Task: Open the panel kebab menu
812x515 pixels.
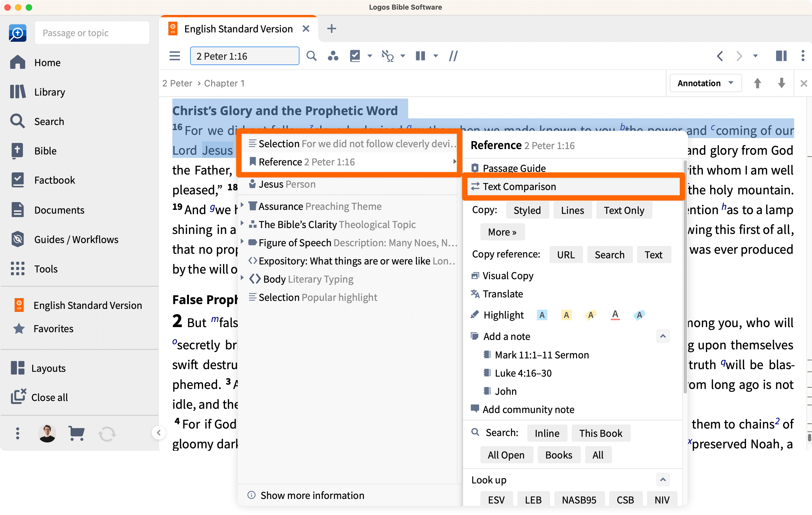Action: (x=803, y=56)
